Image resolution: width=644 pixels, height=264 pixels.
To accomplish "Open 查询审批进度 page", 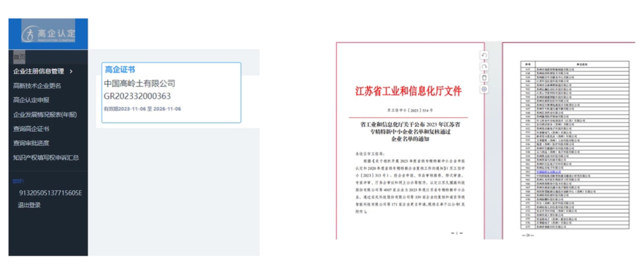I will (x=31, y=143).
